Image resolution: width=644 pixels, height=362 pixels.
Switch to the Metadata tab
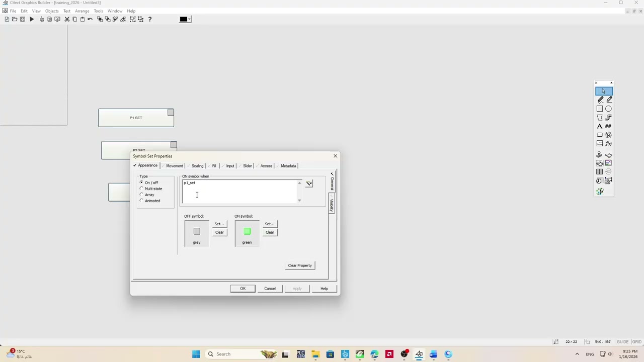(288, 166)
